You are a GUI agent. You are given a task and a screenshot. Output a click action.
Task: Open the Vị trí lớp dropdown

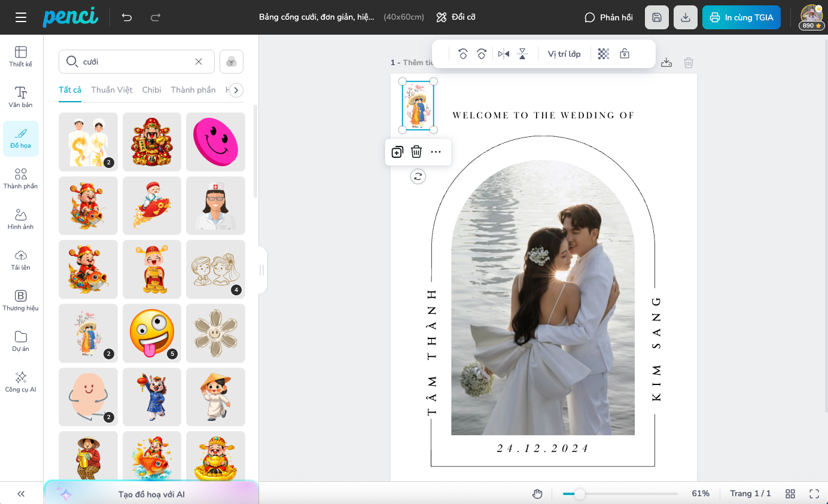point(564,54)
